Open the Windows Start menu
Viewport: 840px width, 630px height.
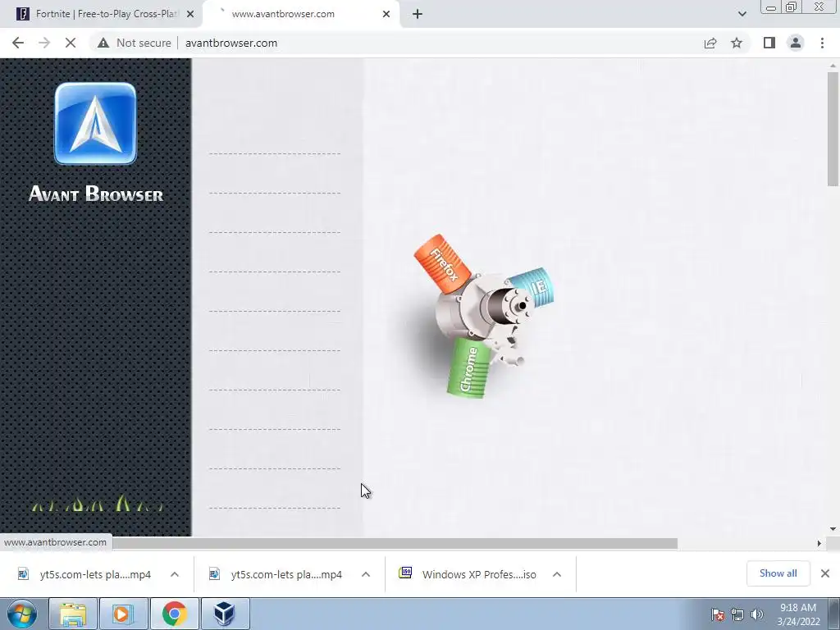[21, 614]
